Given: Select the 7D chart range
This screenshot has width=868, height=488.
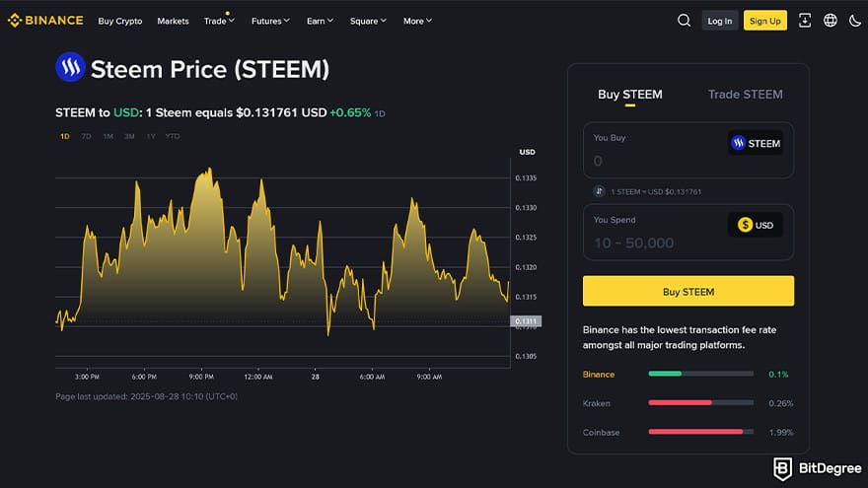Looking at the screenshot, I should (87, 136).
